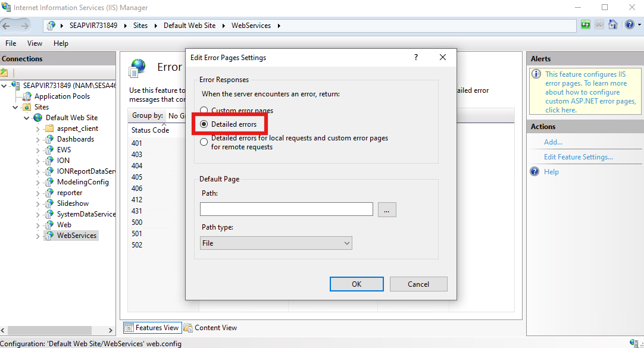
Task: Select the WebServices tree item
Action: point(76,235)
